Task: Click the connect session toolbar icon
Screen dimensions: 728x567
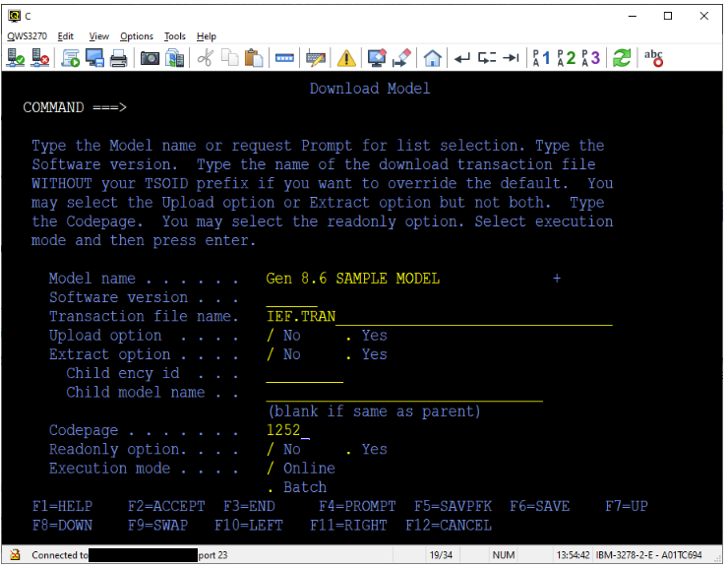Action: (17, 58)
